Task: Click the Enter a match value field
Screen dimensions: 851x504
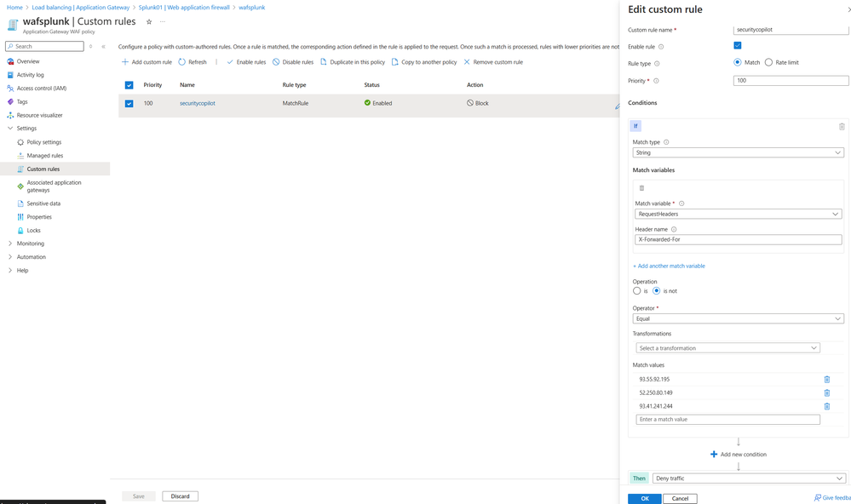Action: tap(727, 420)
